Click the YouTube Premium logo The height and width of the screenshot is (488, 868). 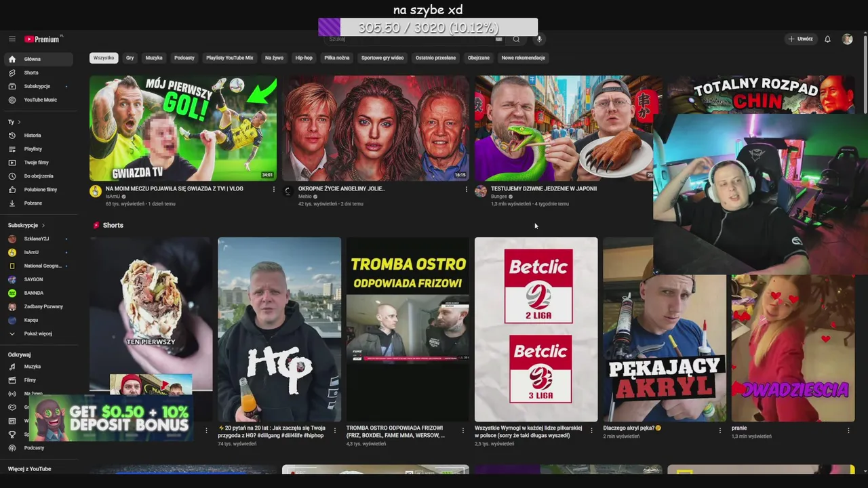43,39
